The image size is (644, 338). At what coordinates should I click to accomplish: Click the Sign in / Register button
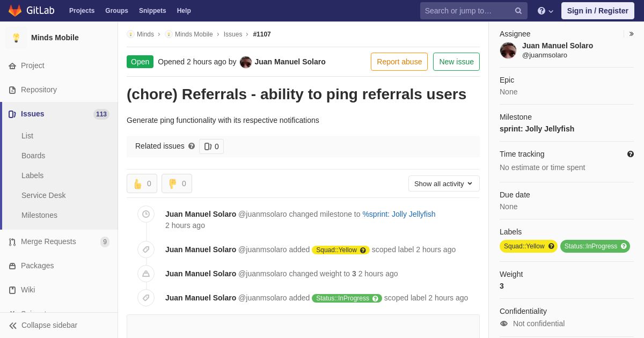(598, 11)
